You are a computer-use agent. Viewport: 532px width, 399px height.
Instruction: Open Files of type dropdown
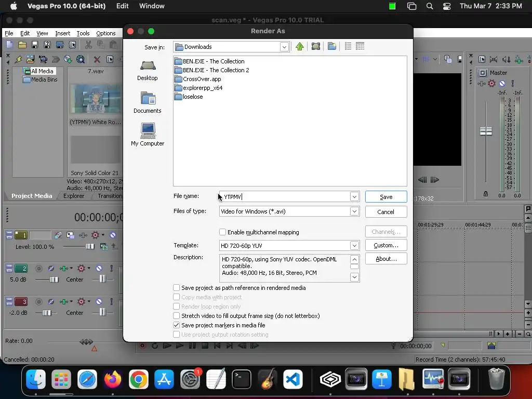pos(354,211)
